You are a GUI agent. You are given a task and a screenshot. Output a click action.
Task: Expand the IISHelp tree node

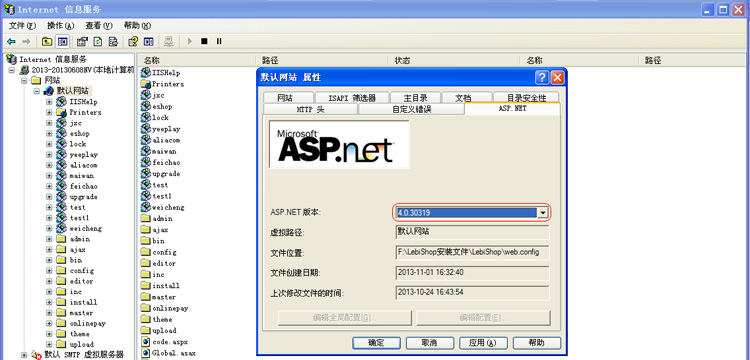(x=49, y=102)
